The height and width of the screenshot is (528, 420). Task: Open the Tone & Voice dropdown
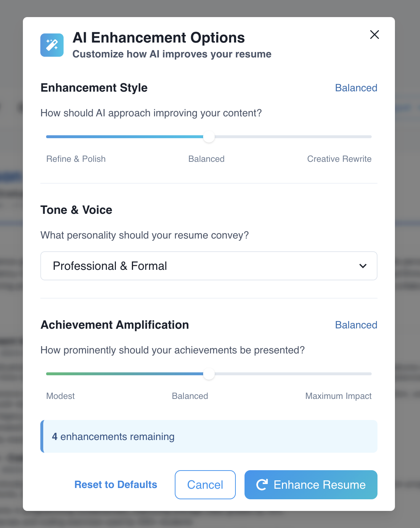tap(209, 266)
